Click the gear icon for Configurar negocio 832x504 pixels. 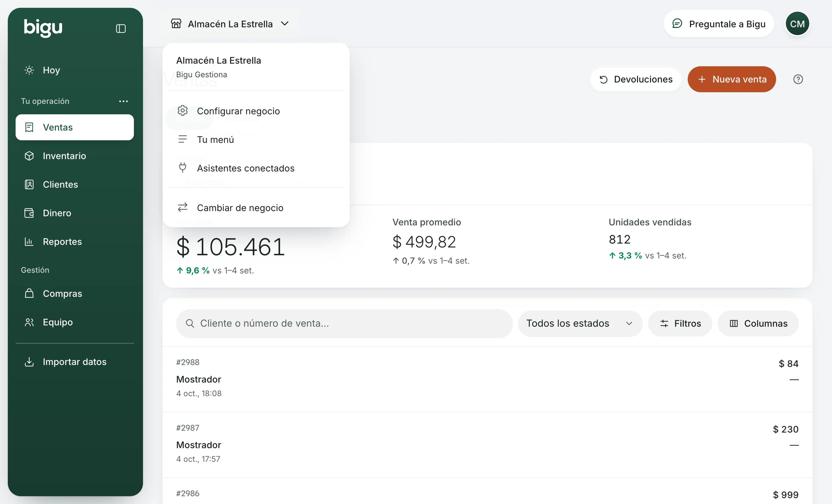point(182,110)
